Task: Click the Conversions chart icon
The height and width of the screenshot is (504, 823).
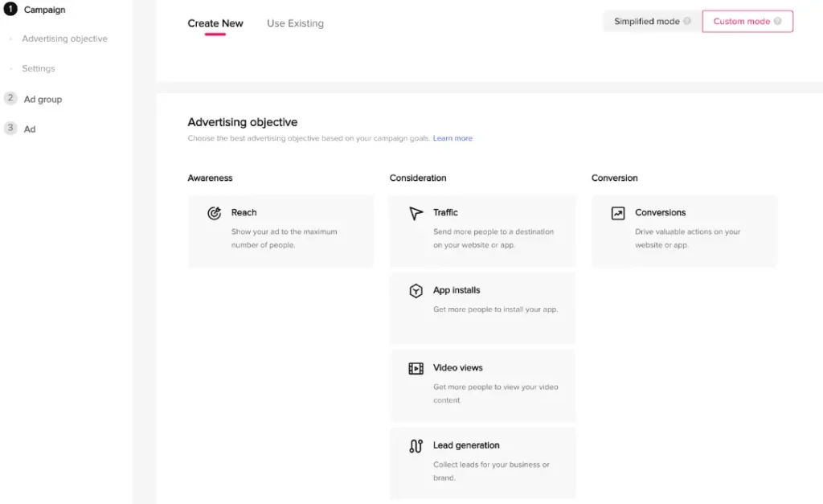Action: point(618,213)
